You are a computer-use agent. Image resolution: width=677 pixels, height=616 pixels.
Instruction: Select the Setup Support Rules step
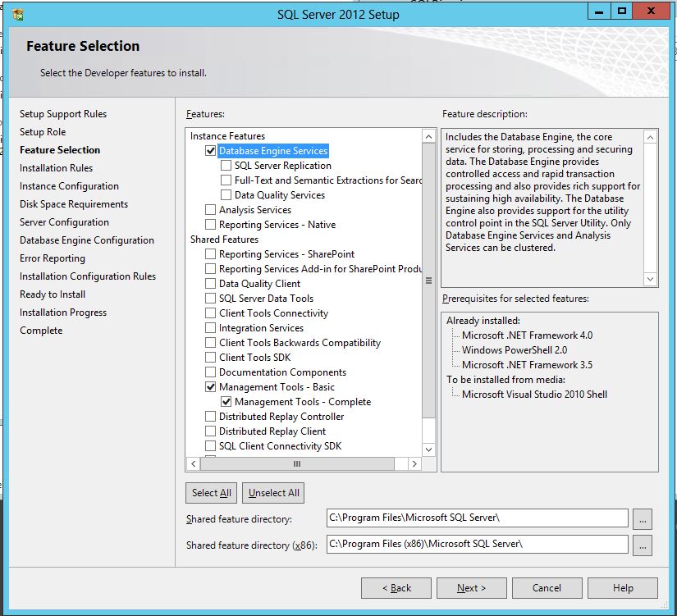63,114
